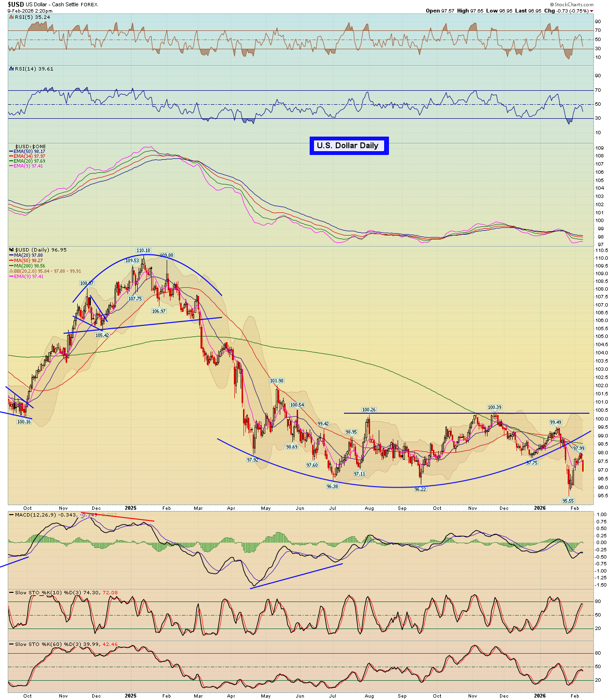Click the blue MA(20) legend line marker
The height and width of the screenshot is (700, 616).
(x=11, y=255)
